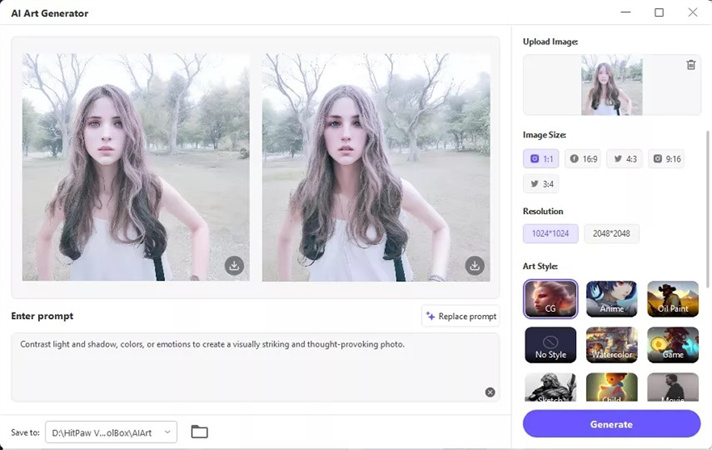Click inside the prompt text box
The width and height of the screenshot is (712, 450).
[x=255, y=367]
